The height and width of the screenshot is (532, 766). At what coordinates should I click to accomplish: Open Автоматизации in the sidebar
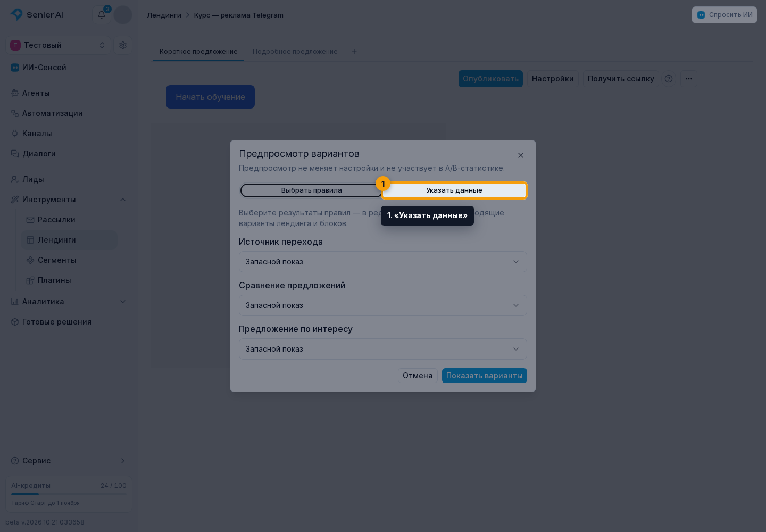(x=69, y=113)
